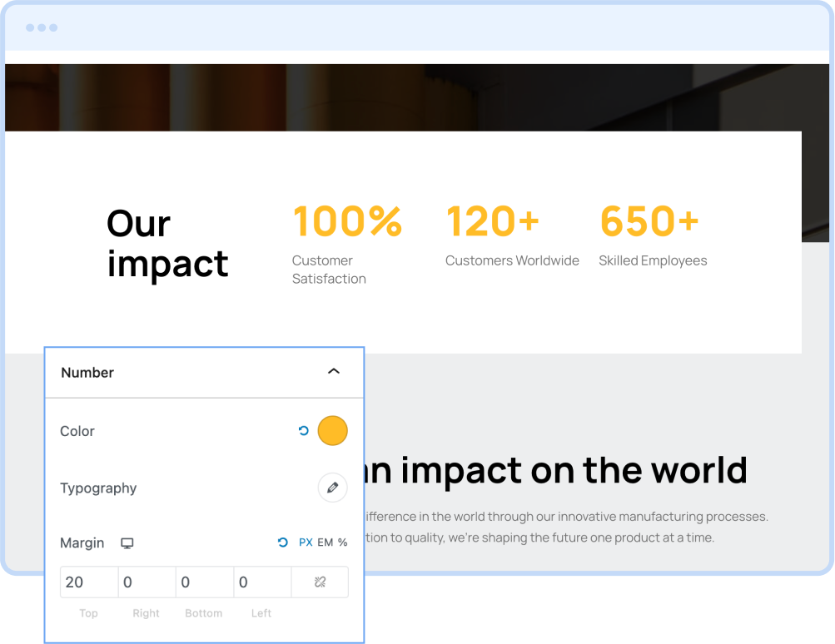Select the impact on the world heading
Viewport: 835px width, 644px height.
556,470
